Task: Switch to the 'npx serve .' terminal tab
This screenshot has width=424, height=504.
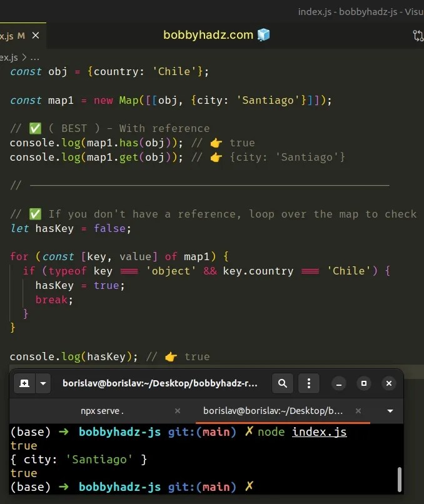Action: (x=102, y=411)
